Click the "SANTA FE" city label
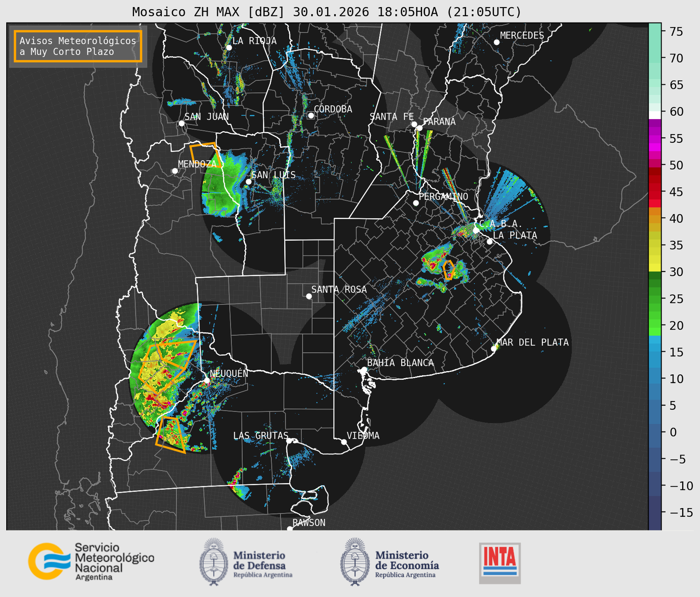Image resolution: width=700 pixels, height=597 pixels. coord(392,117)
